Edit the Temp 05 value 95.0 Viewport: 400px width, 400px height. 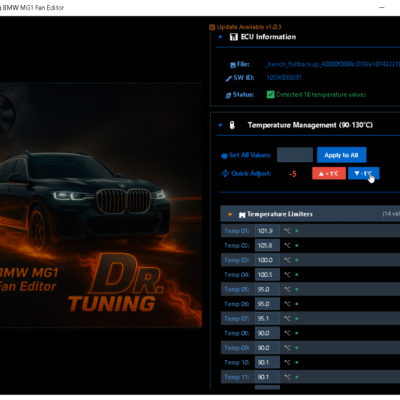[267, 289]
